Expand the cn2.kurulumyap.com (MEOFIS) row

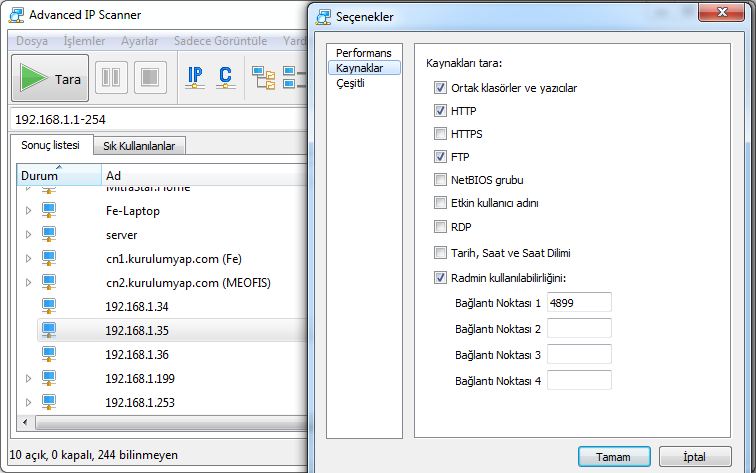pos(28,282)
